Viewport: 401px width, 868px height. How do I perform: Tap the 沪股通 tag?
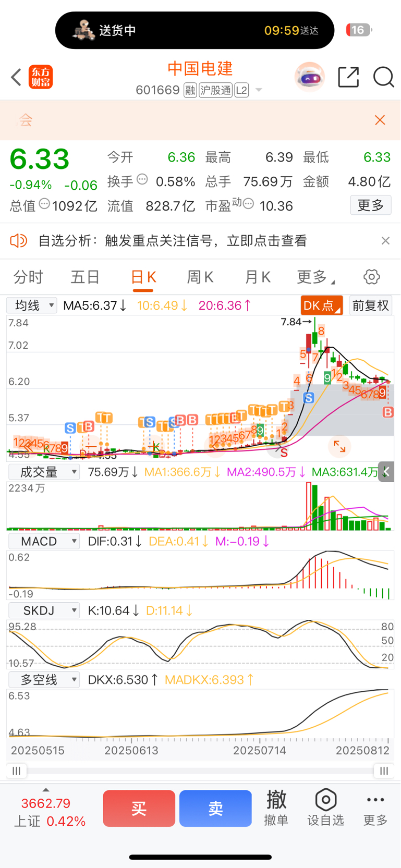tap(215, 90)
